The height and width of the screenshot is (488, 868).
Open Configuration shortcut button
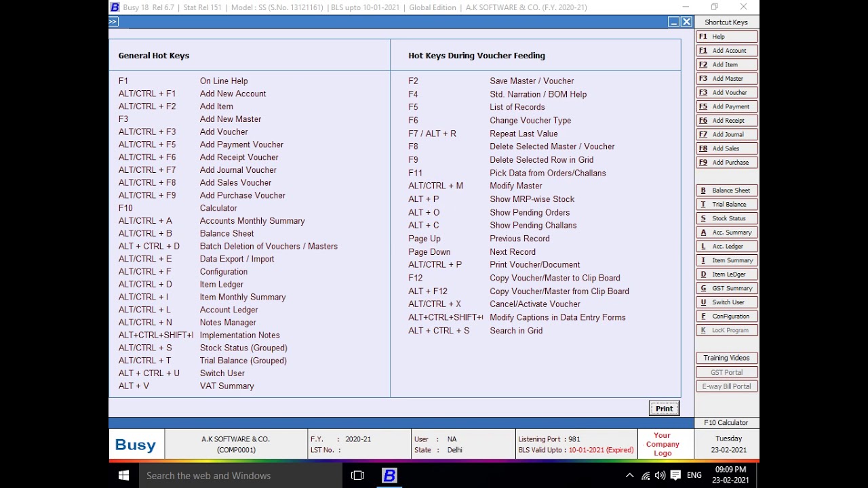726,316
